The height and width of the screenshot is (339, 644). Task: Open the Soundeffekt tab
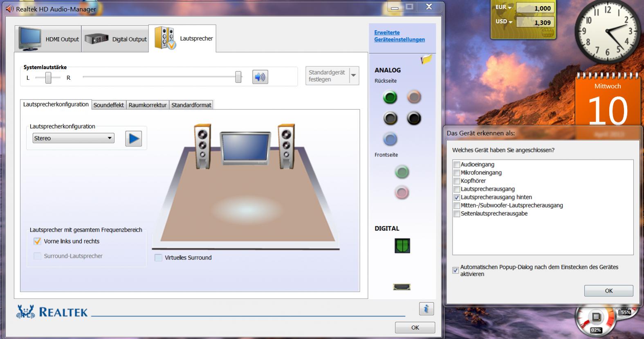109,105
